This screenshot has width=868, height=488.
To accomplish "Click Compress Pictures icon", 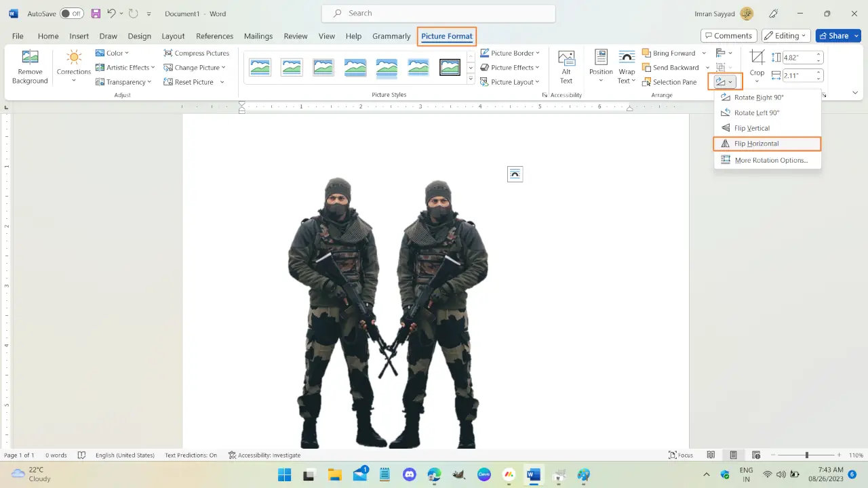I will 168,53.
